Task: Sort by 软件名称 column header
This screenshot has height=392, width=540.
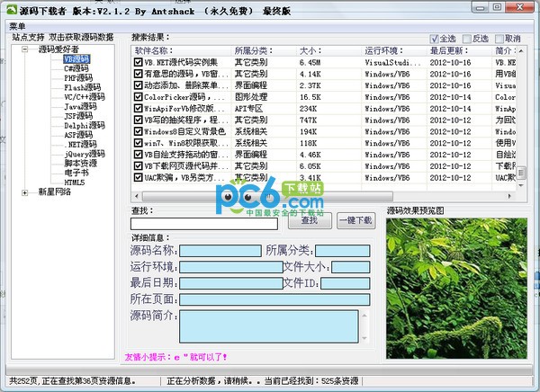Action: pos(182,51)
